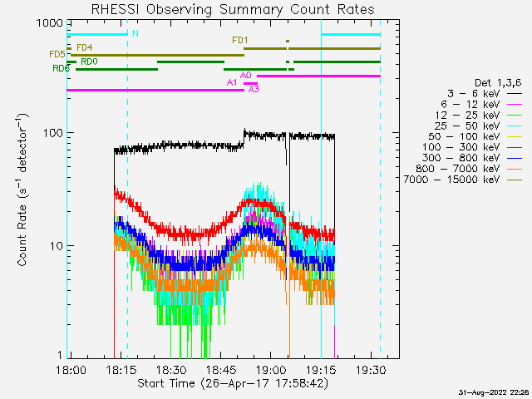Click the '800 - 7000 keV' legend label
532x399 pixels.
(458, 169)
